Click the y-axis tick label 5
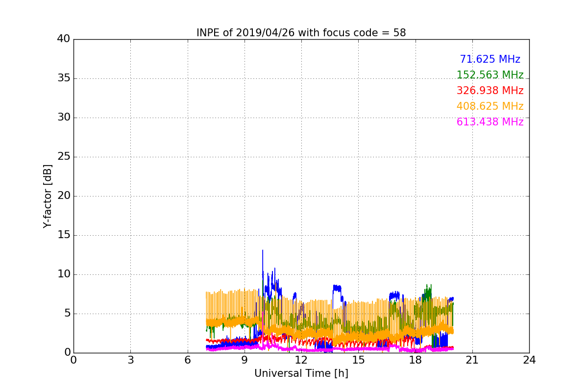 (67, 314)
